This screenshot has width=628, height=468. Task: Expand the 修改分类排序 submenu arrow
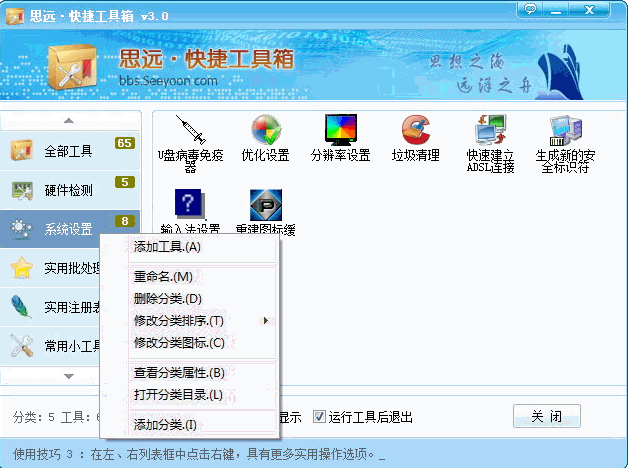point(265,320)
